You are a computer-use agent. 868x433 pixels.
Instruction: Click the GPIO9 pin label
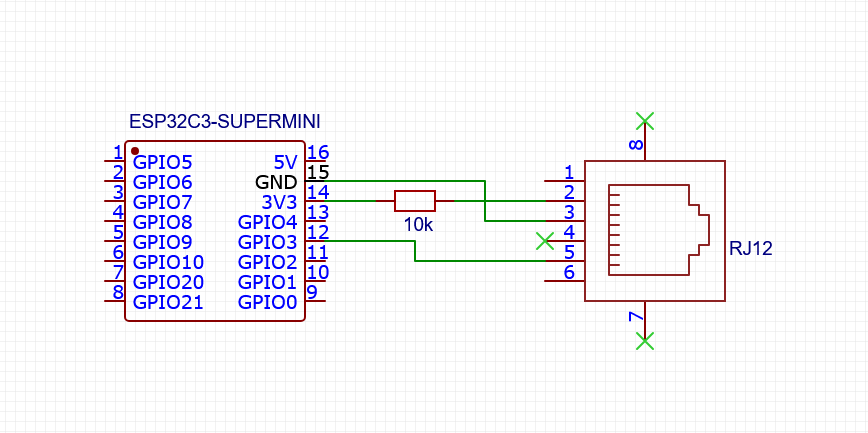163,242
